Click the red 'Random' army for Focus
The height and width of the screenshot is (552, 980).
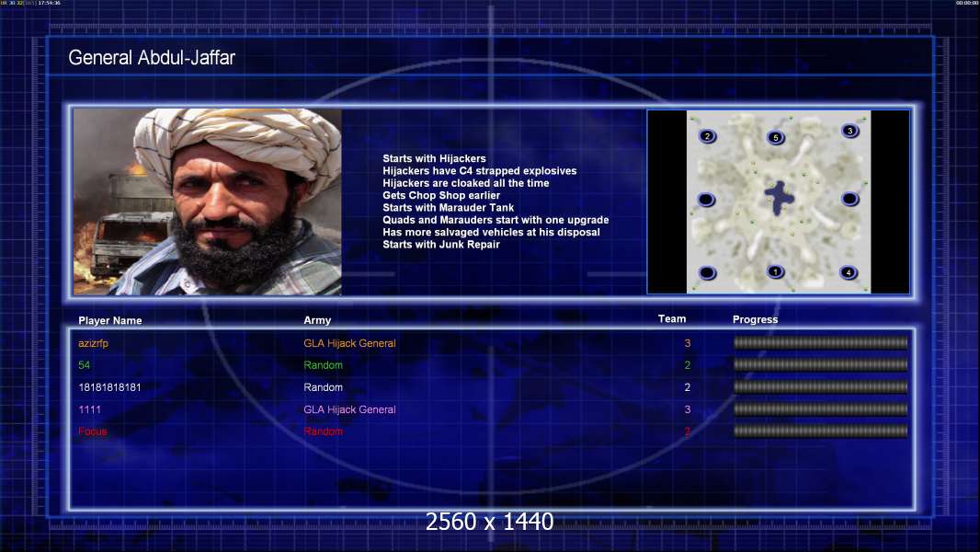coord(323,431)
